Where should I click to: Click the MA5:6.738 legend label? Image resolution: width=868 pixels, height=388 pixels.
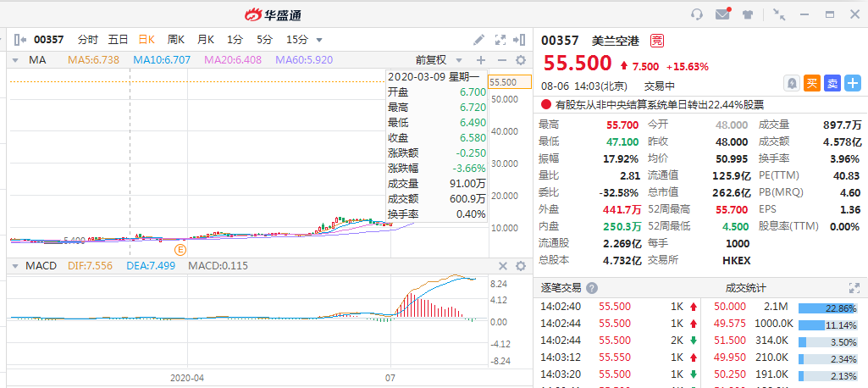pyautogui.click(x=93, y=60)
